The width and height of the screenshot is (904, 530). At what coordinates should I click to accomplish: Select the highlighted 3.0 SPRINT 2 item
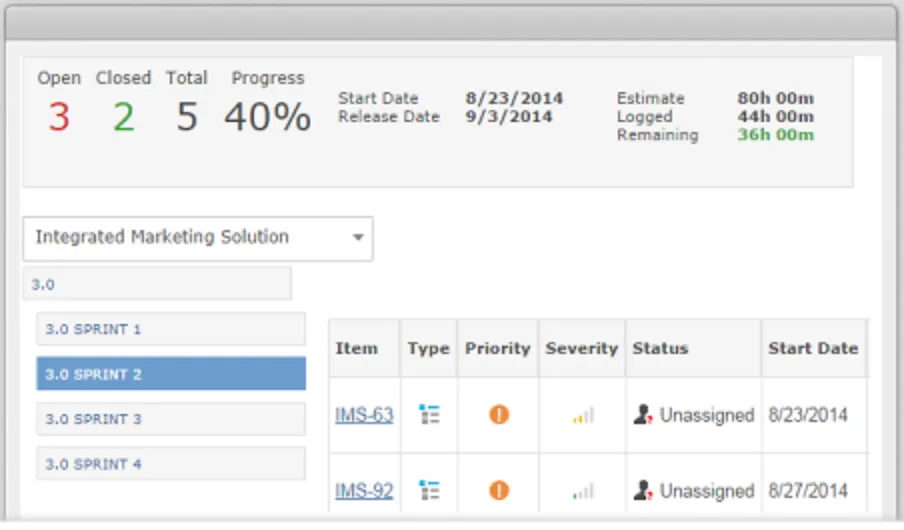tap(171, 374)
